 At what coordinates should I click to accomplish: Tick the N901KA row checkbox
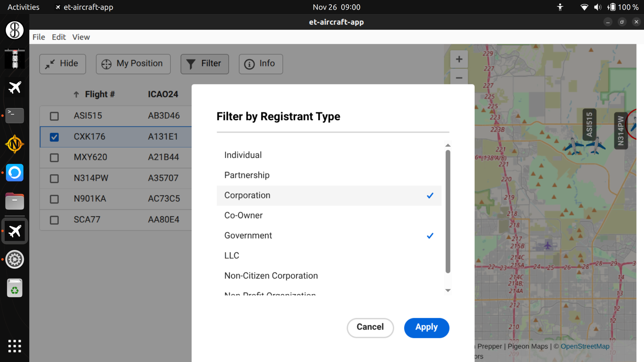click(x=54, y=199)
